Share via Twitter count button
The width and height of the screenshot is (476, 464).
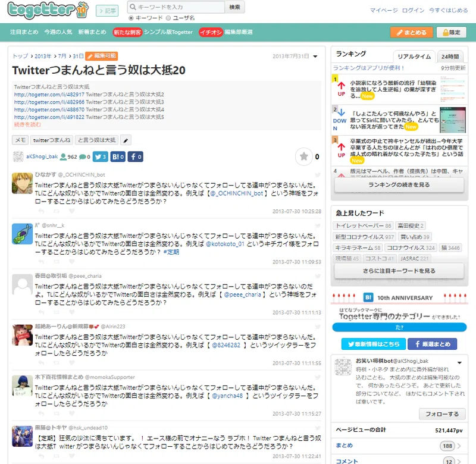click(x=100, y=157)
